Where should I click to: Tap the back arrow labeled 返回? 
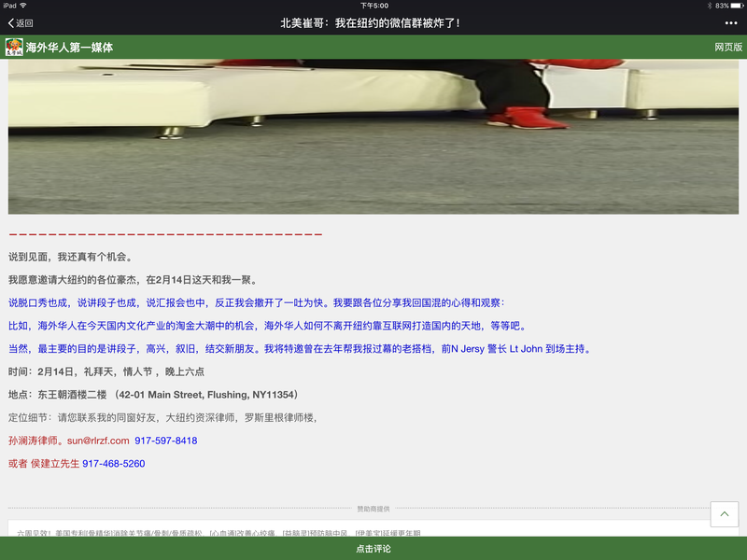click(20, 22)
